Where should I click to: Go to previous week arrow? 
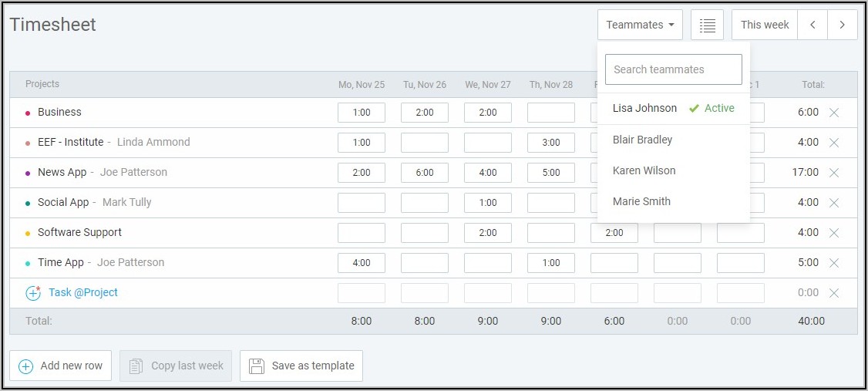[x=812, y=25]
